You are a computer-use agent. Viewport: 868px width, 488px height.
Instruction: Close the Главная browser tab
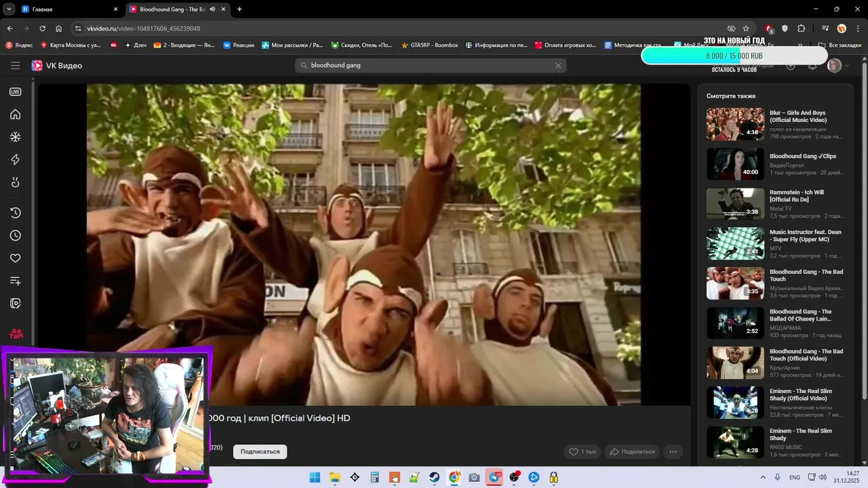115,9
